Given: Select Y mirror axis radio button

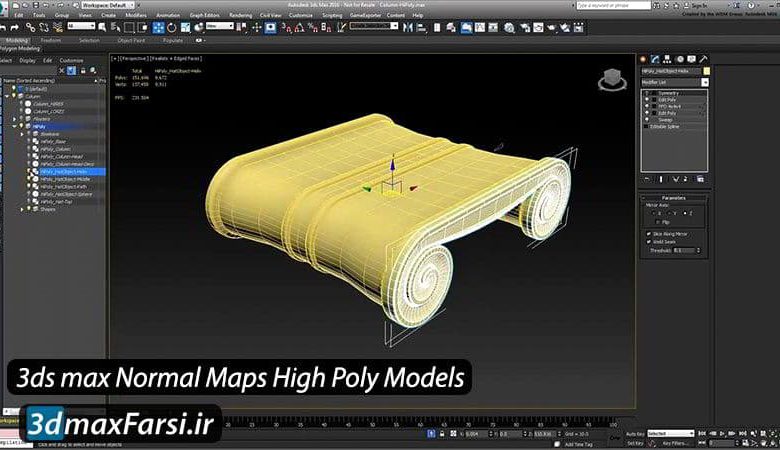Looking at the screenshot, I should pos(670,213).
